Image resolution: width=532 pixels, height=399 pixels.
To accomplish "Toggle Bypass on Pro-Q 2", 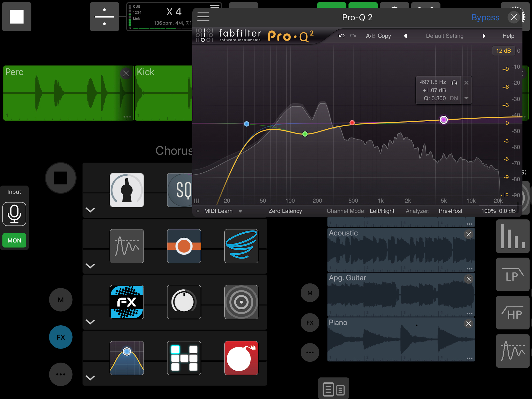I will (485, 17).
